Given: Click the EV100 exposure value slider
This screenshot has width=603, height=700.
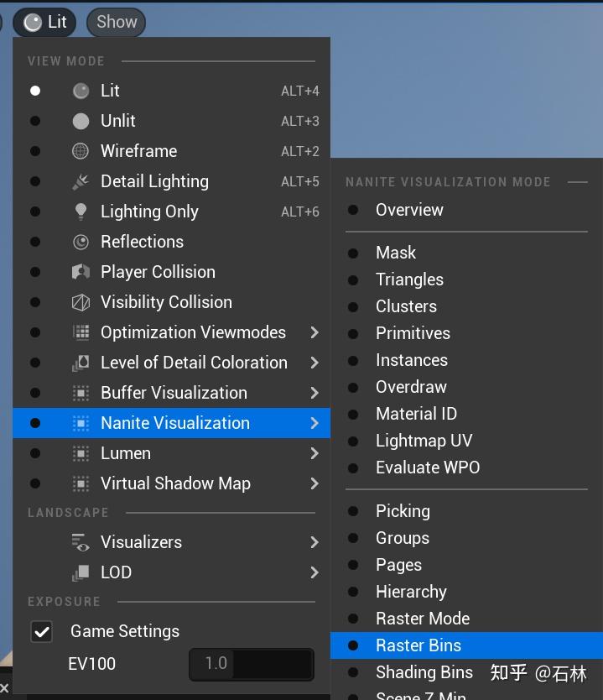Looking at the screenshot, I should tap(251, 664).
